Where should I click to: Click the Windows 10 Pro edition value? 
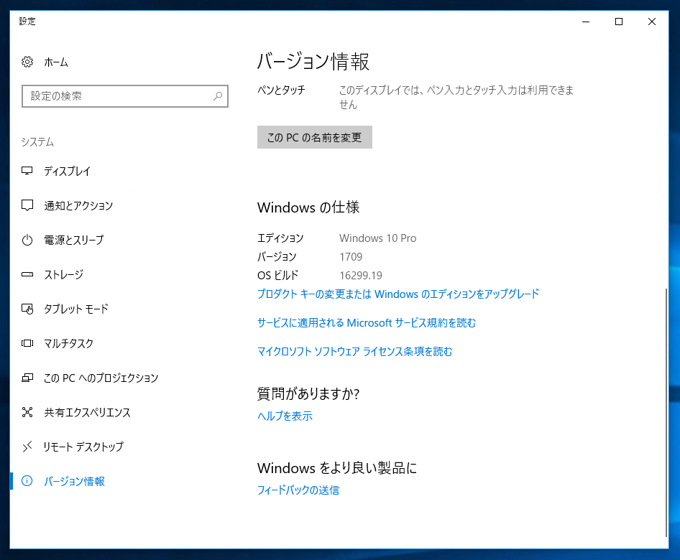click(378, 238)
